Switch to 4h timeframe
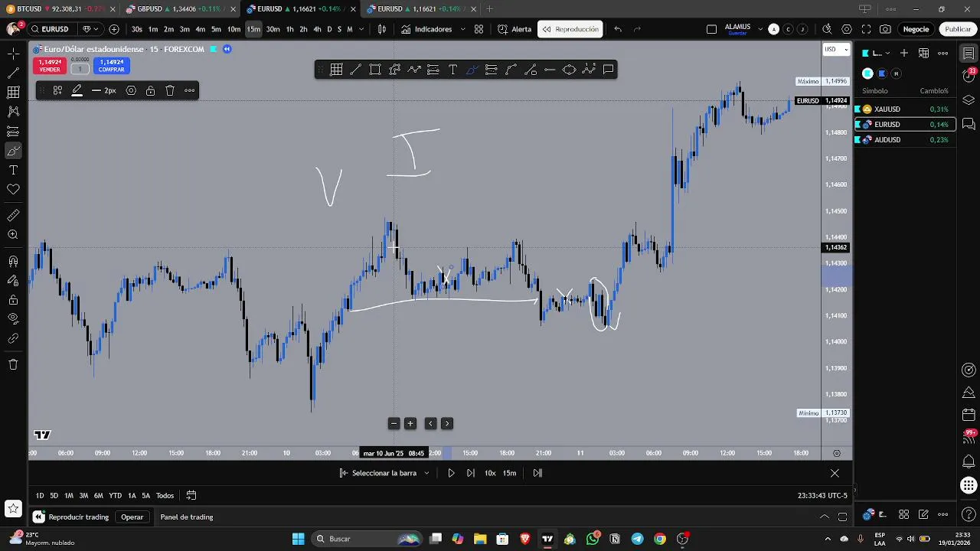 (317, 29)
